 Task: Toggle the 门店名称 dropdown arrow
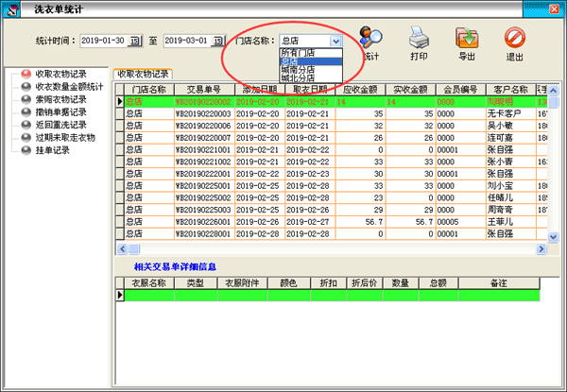pyautogui.click(x=335, y=42)
